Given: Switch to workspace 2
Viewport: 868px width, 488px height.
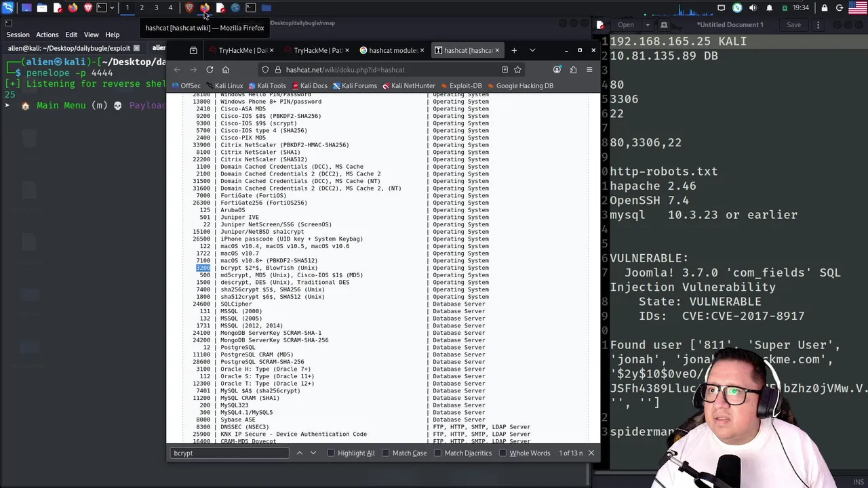Looking at the screenshot, I should click(x=142, y=7).
